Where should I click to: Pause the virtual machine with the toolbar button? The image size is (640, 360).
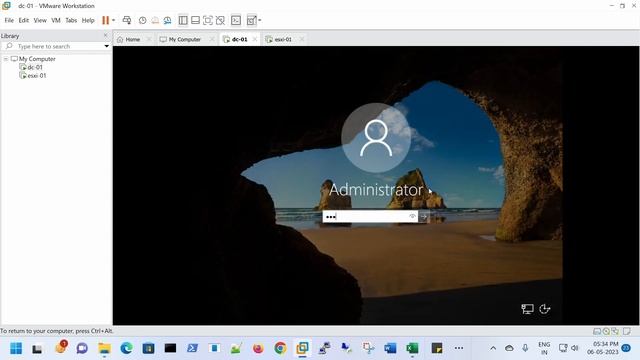click(x=106, y=20)
